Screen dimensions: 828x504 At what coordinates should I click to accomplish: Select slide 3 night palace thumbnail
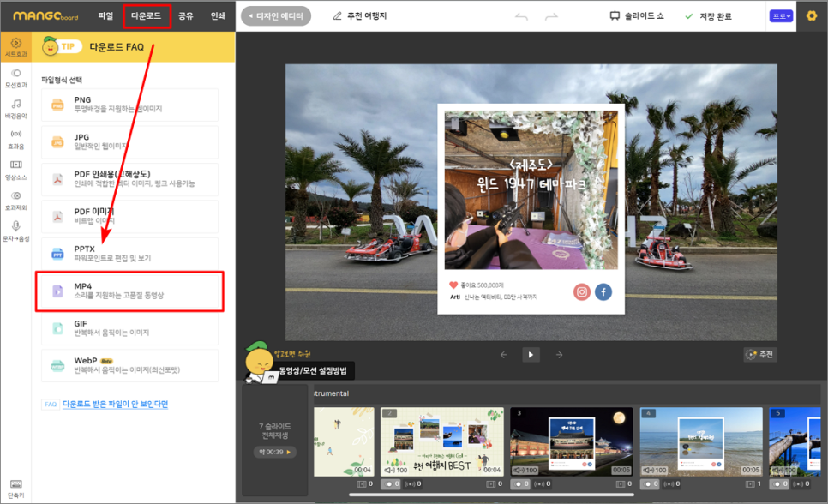tap(572, 441)
